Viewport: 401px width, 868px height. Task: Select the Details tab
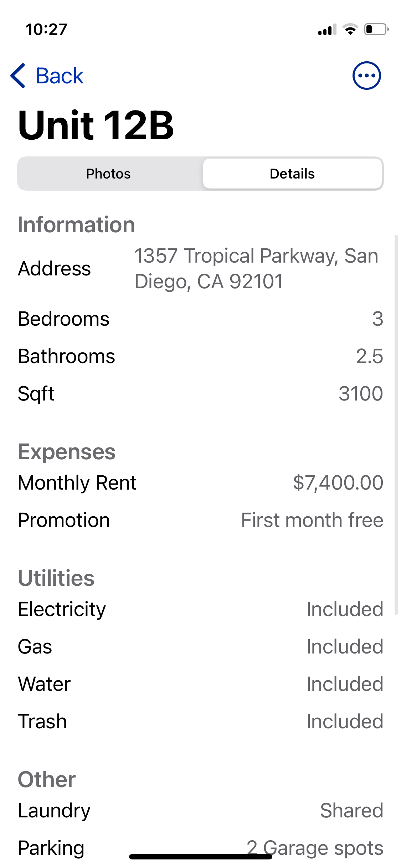tap(292, 174)
